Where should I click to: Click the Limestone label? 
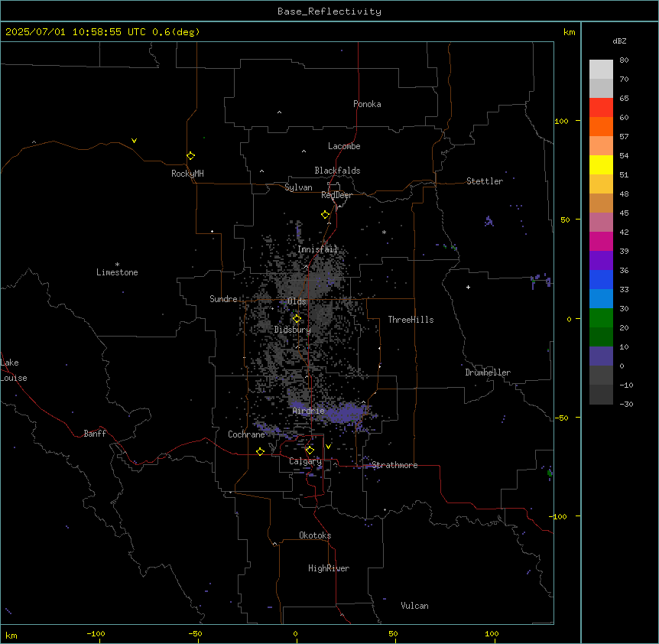pos(117,272)
